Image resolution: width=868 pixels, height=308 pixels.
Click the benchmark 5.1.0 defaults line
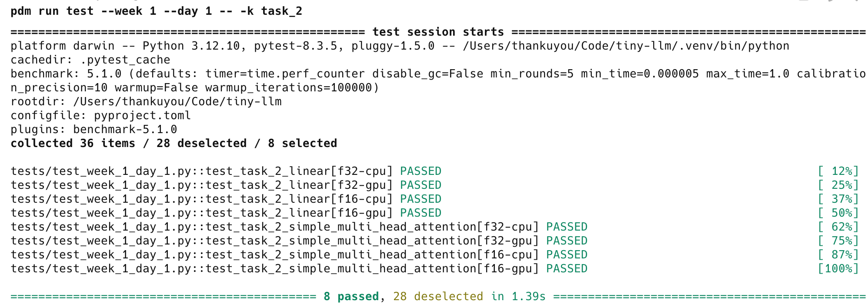click(x=438, y=80)
